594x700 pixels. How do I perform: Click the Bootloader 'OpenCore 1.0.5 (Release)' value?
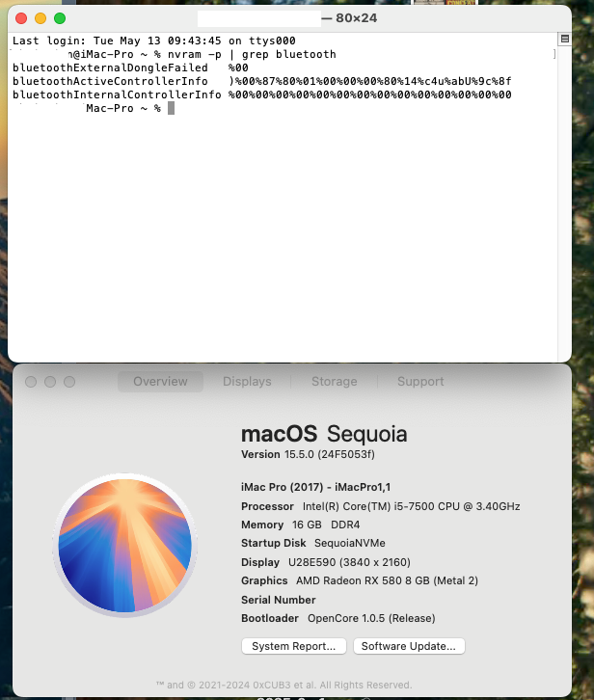pos(371,618)
